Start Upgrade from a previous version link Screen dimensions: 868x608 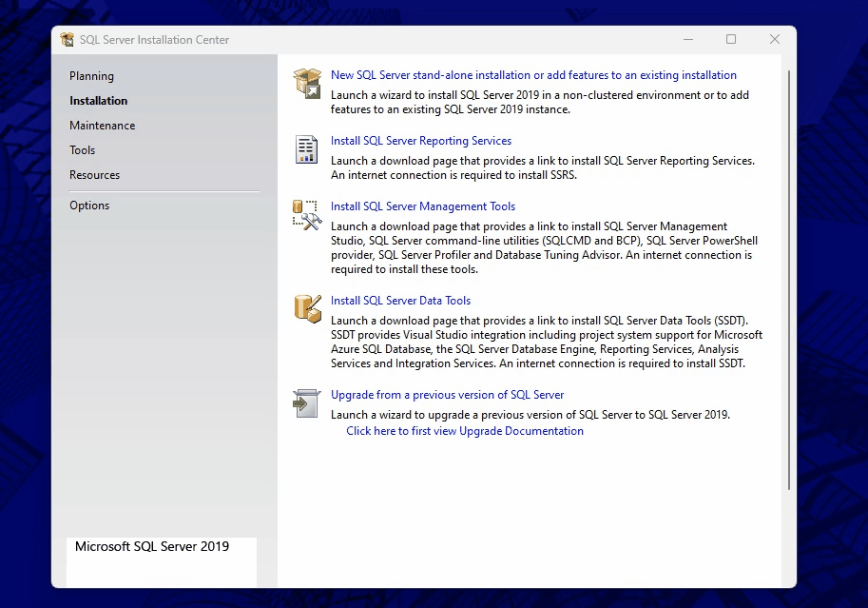pyautogui.click(x=447, y=395)
